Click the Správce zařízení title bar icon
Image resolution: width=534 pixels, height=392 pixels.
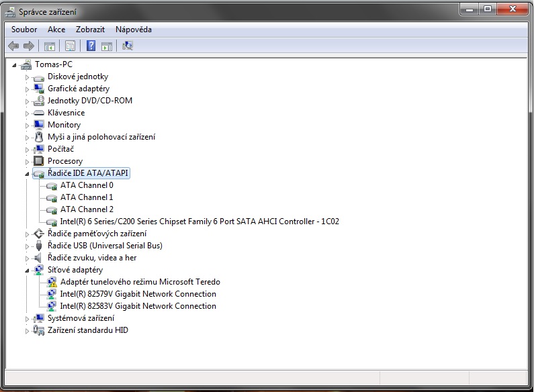click(10, 12)
